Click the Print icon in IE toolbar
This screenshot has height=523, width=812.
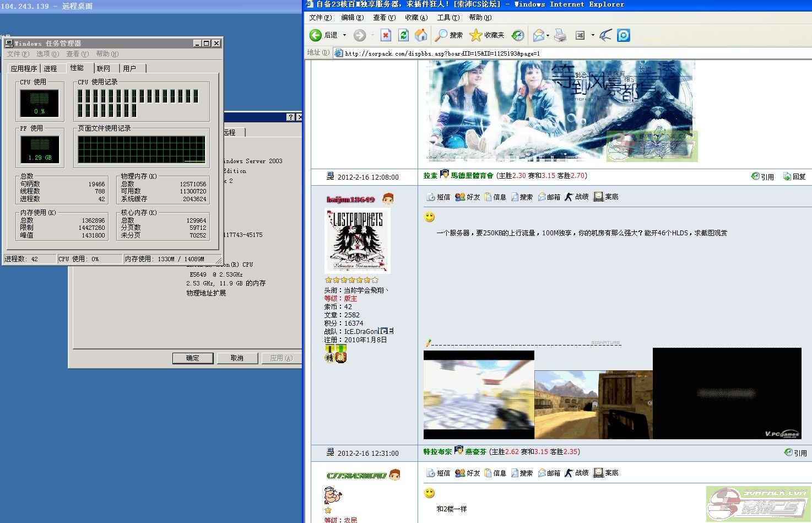[560, 35]
